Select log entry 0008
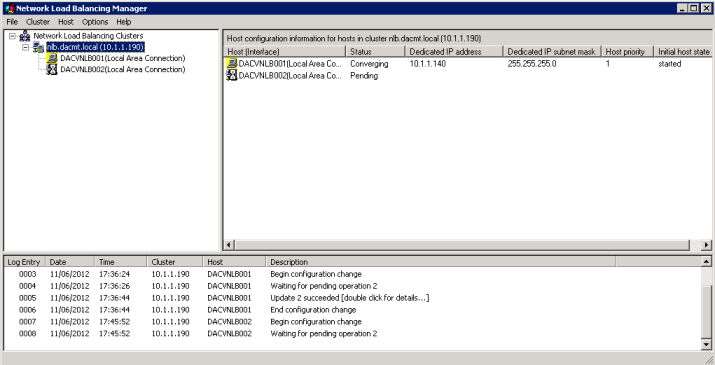This screenshot has width=715, height=365. (x=352, y=334)
